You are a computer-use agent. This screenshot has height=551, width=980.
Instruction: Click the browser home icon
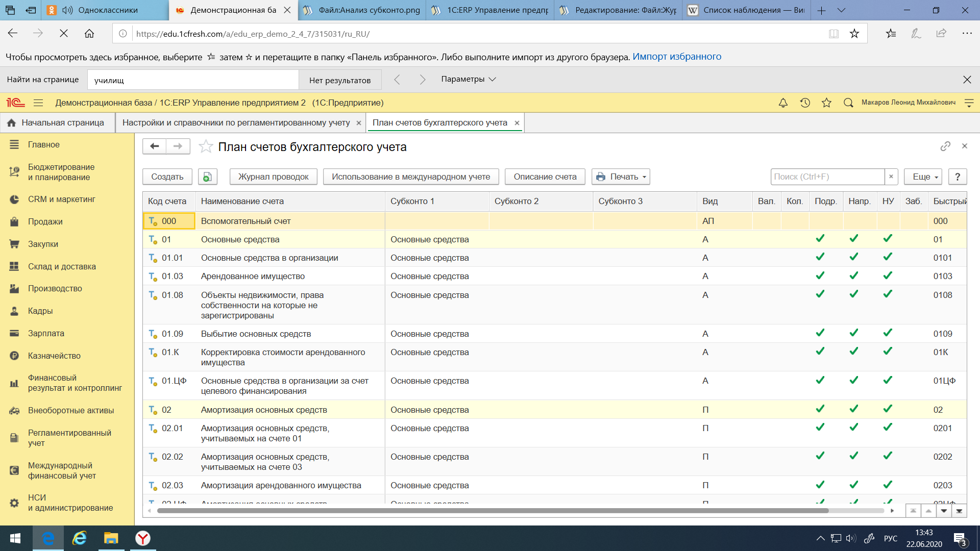(89, 34)
